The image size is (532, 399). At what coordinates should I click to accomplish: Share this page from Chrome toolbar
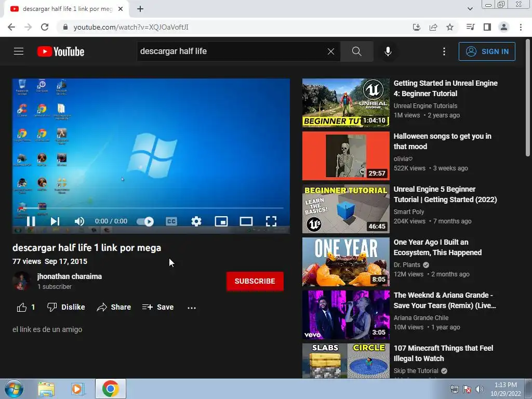[x=433, y=27]
